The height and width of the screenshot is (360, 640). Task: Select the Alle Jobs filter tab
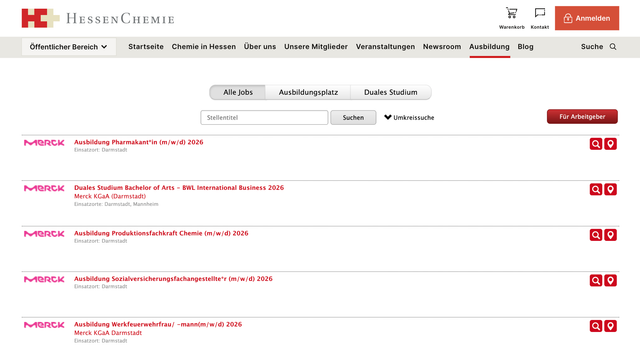pyautogui.click(x=238, y=92)
